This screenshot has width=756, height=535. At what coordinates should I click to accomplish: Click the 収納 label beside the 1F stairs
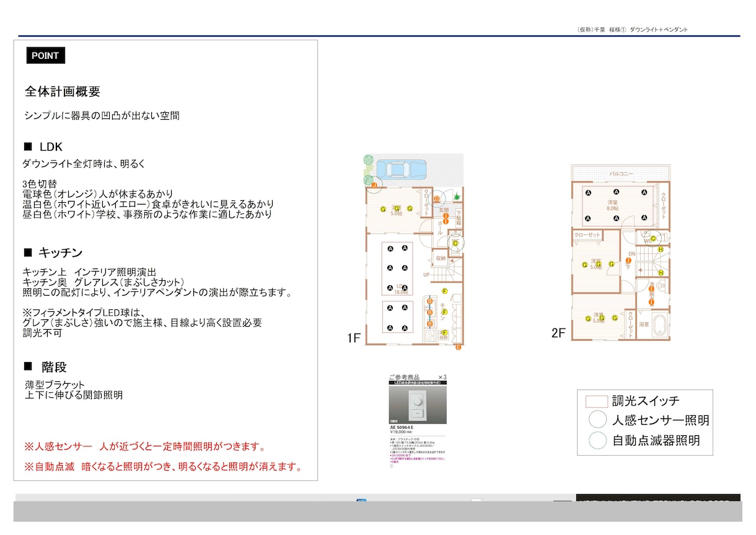click(440, 258)
